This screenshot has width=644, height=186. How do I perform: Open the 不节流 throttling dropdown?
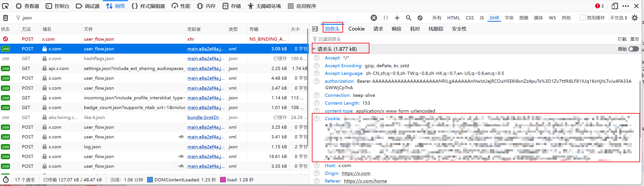pyautogui.click(x=618, y=18)
